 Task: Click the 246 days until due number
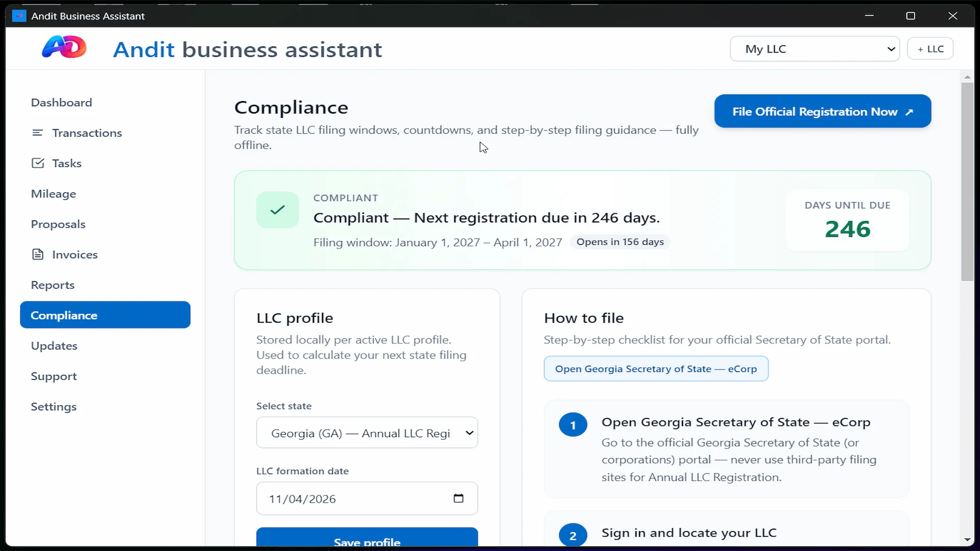pyautogui.click(x=847, y=229)
